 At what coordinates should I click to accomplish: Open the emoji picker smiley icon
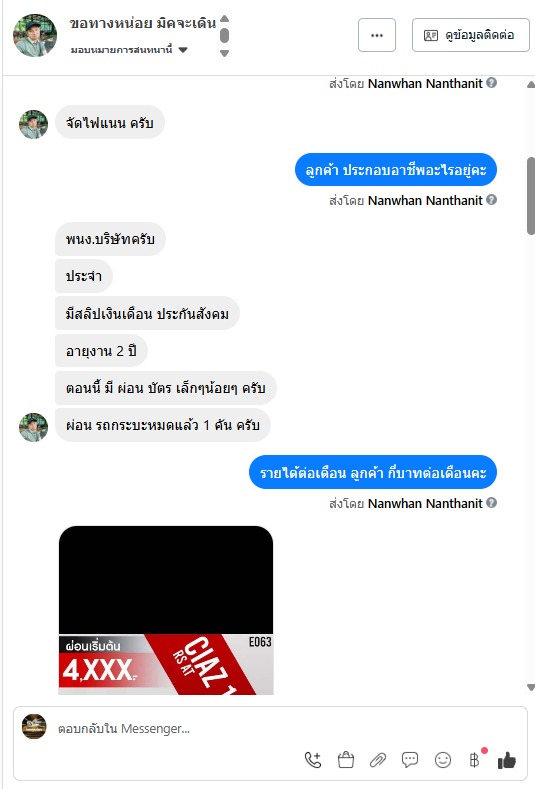(443, 760)
